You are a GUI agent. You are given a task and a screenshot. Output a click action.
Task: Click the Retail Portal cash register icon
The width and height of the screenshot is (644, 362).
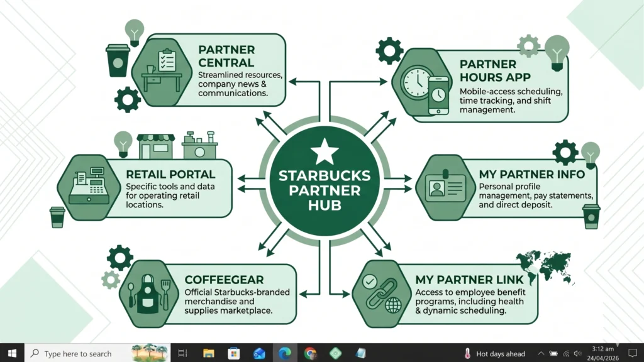tap(89, 187)
